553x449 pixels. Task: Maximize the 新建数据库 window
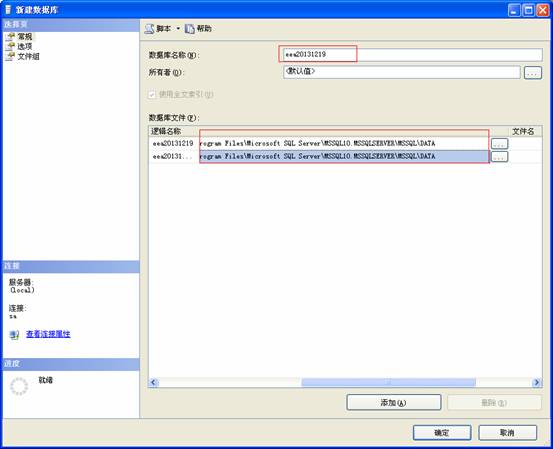[528, 10]
